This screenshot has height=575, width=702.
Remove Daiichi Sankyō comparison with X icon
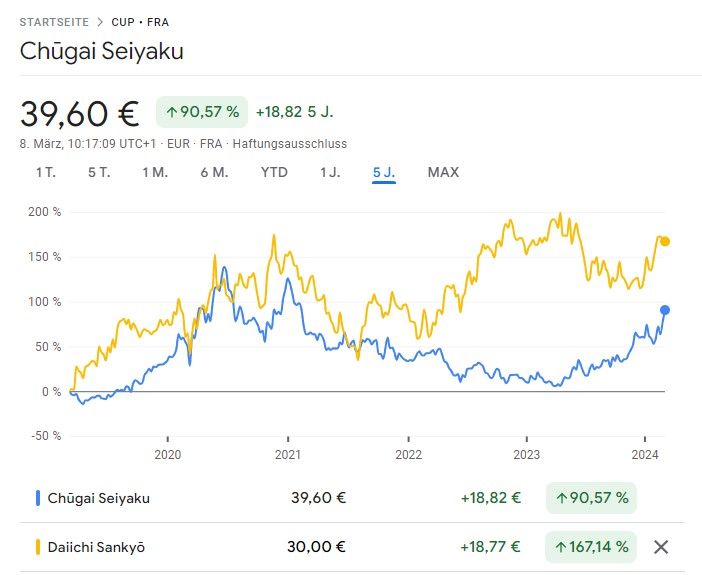pyautogui.click(x=660, y=547)
